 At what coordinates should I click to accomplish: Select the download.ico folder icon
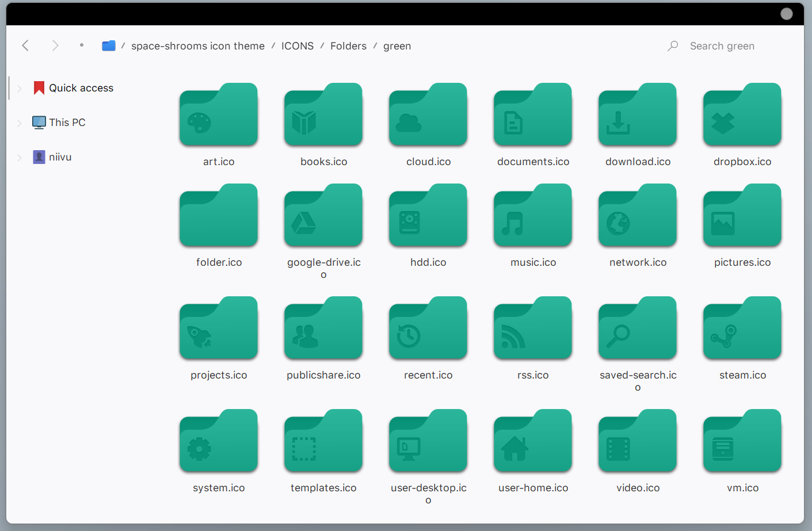pyautogui.click(x=638, y=114)
